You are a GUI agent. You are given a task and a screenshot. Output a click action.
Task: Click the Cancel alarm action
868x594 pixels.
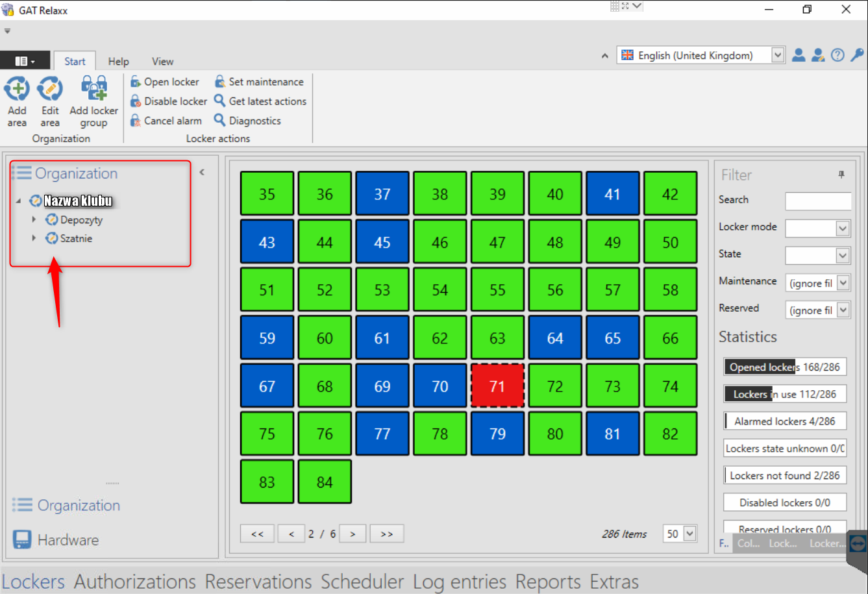coord(166,121)
